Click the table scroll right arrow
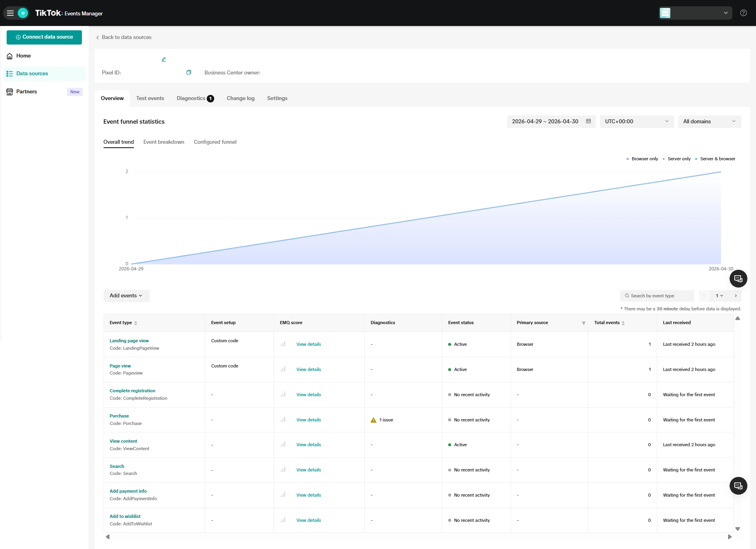Screen dimensions: 756x549 pos(730,537)
